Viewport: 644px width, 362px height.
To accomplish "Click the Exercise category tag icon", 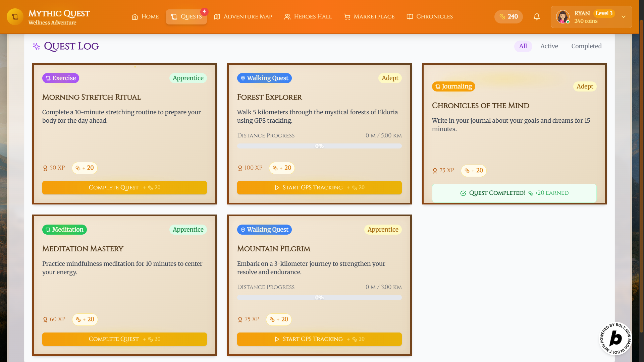I will tap(48, 78).
